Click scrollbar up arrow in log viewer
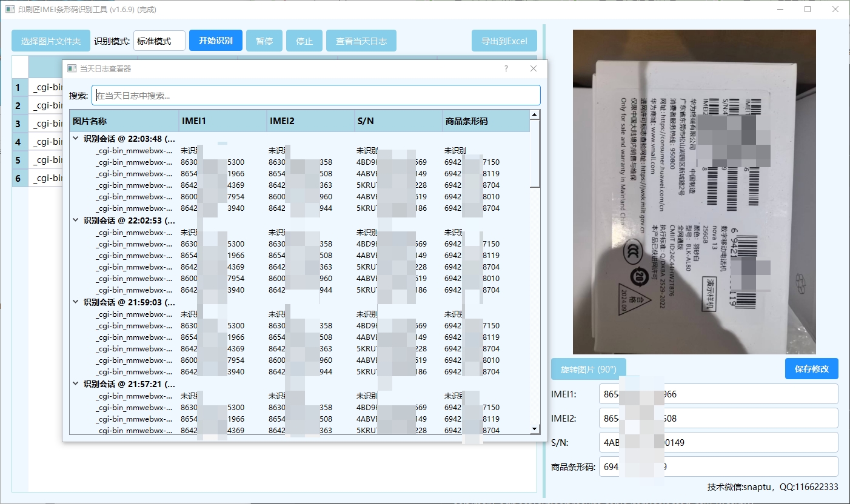The height and width of the screenshot is (504, 850). click(535, 115)
